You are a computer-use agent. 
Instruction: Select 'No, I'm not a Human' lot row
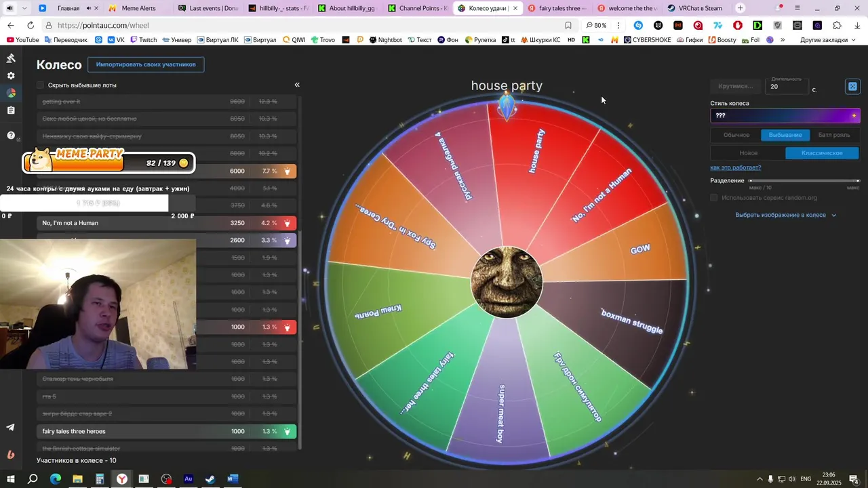(x=166, y=223)
